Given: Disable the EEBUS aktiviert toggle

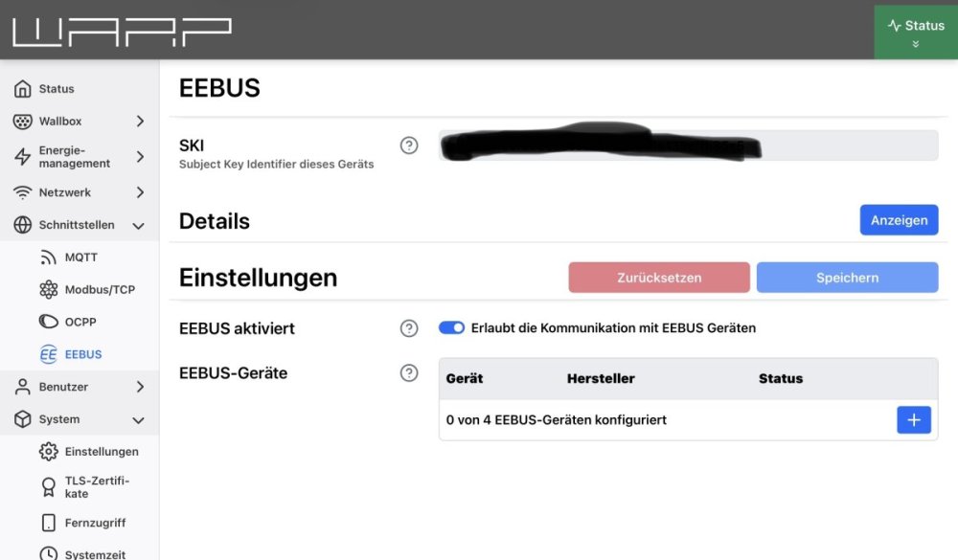Looking at the screenshot, I should click(451, 328).
